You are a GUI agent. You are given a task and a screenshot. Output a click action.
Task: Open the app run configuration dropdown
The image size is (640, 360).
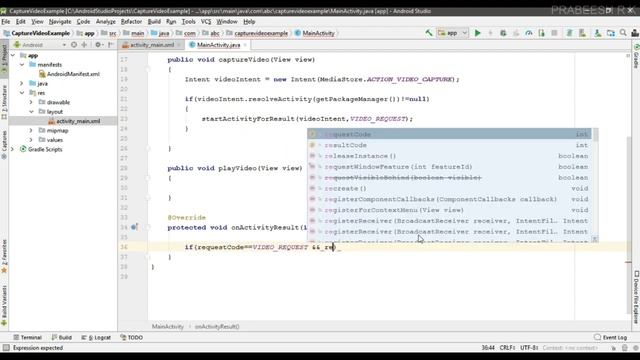tap(453, 33)
